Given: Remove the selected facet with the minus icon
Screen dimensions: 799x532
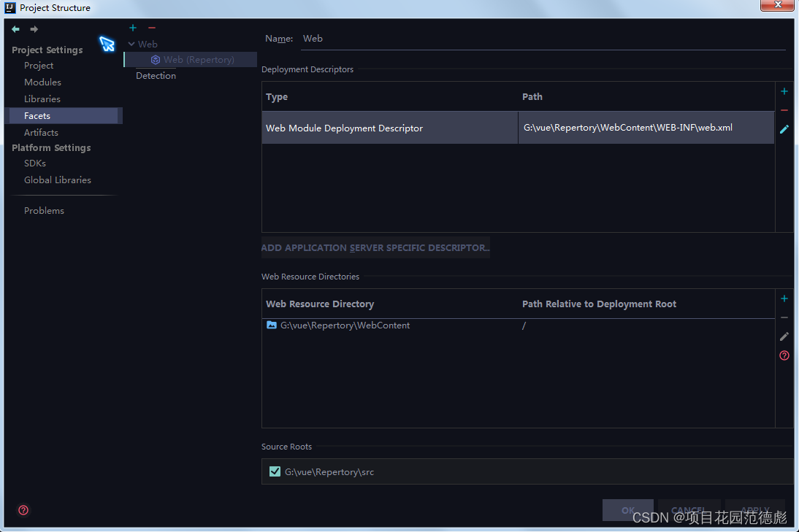Looking at the screenshot, I should (x=152, y=28).
